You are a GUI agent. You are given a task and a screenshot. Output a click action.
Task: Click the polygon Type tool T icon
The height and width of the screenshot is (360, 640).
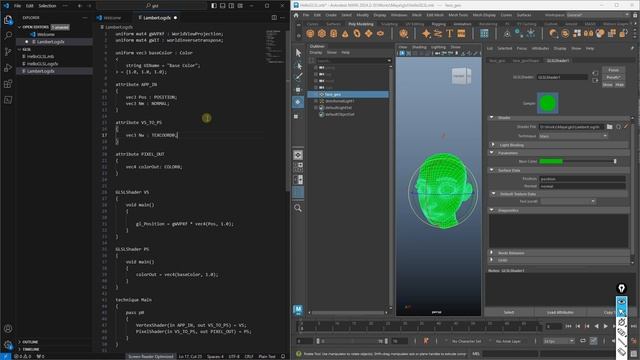click(449, 34)
